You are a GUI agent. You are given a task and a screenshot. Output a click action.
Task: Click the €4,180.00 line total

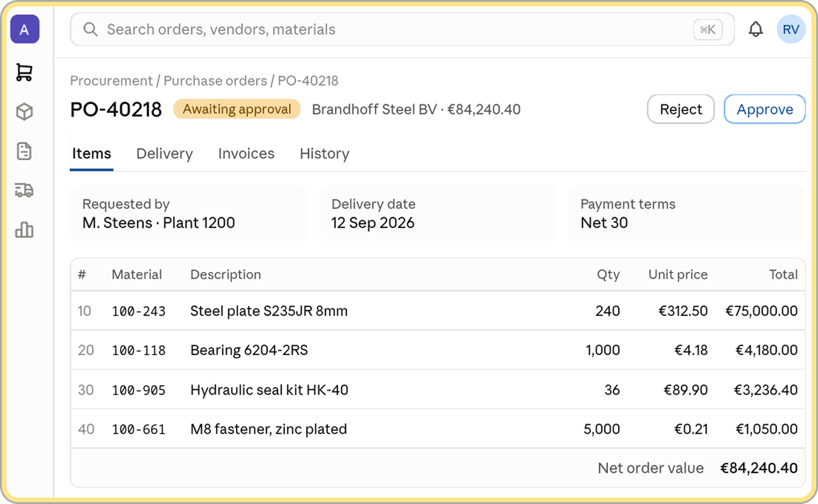click(767, 351)
